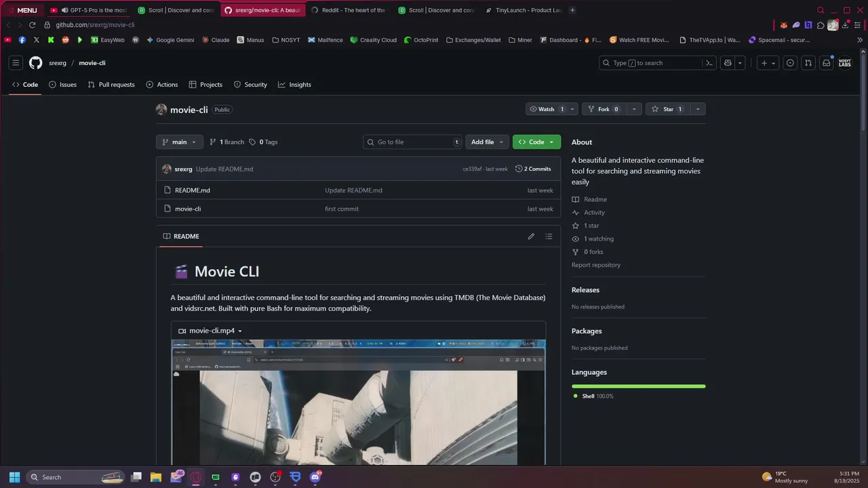Reload page in browser toolbar

pyautogui.click(x=32, y=25)
